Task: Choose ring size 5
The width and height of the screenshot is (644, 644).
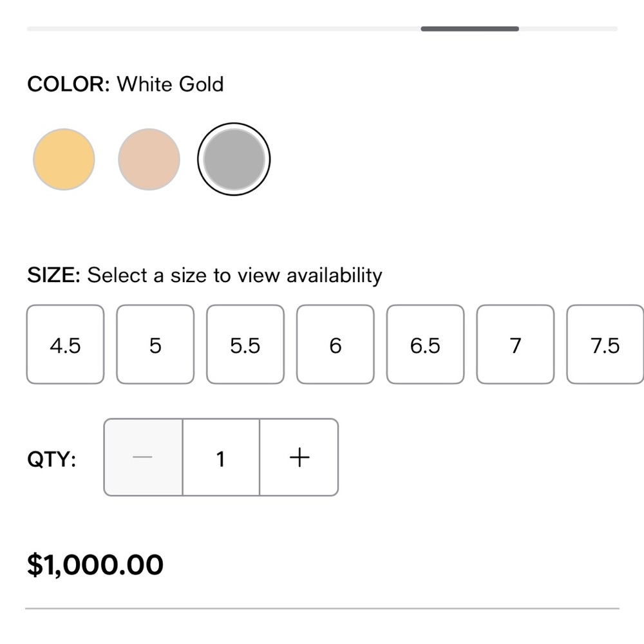Action: [155, 345]
